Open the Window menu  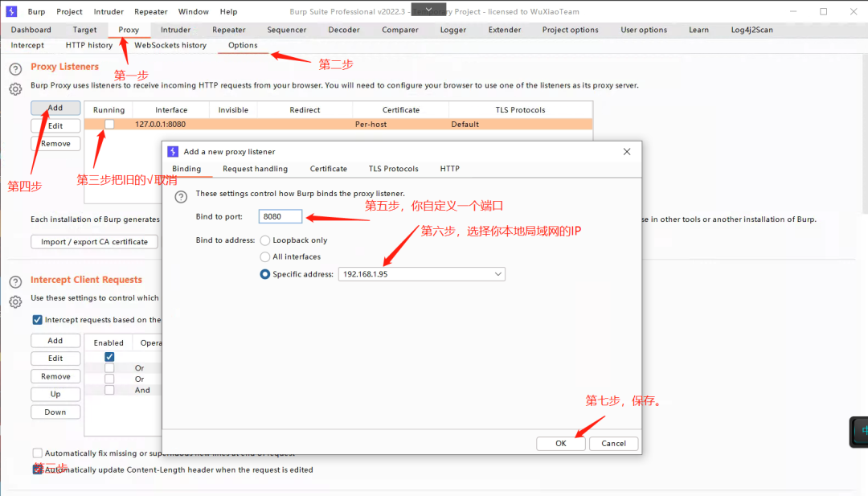193,11
